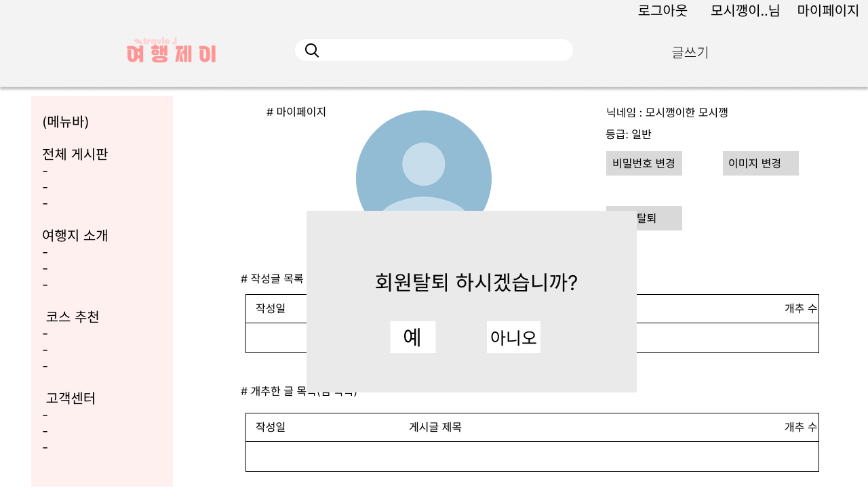Open the 고객센터 menu
868x488 pixels.
pyautogui.click(x=71, y=398)
